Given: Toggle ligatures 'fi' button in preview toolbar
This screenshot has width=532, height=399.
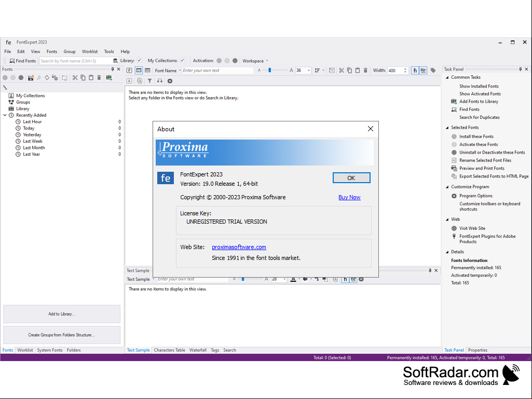Looking at the screenshot, I should coord(415,70).
